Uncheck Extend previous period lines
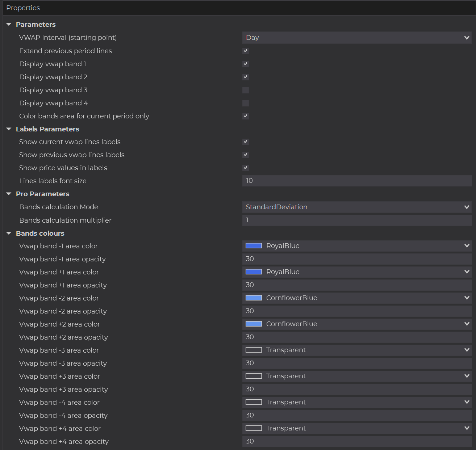The height and width of the screenshot is (450, 476). coord(246,51)
